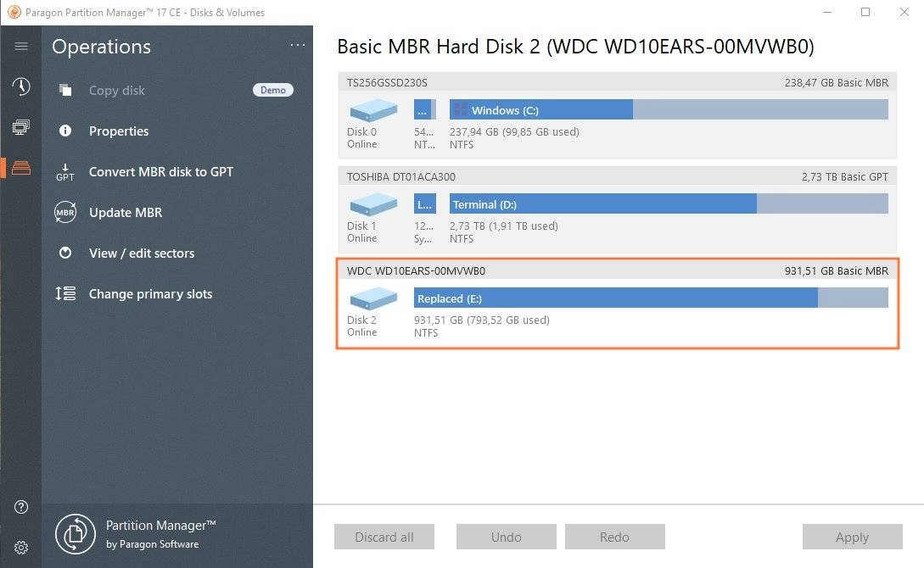
Task: Click 2,73 TB (1,91 TB used) text
Action: [504, 226]
